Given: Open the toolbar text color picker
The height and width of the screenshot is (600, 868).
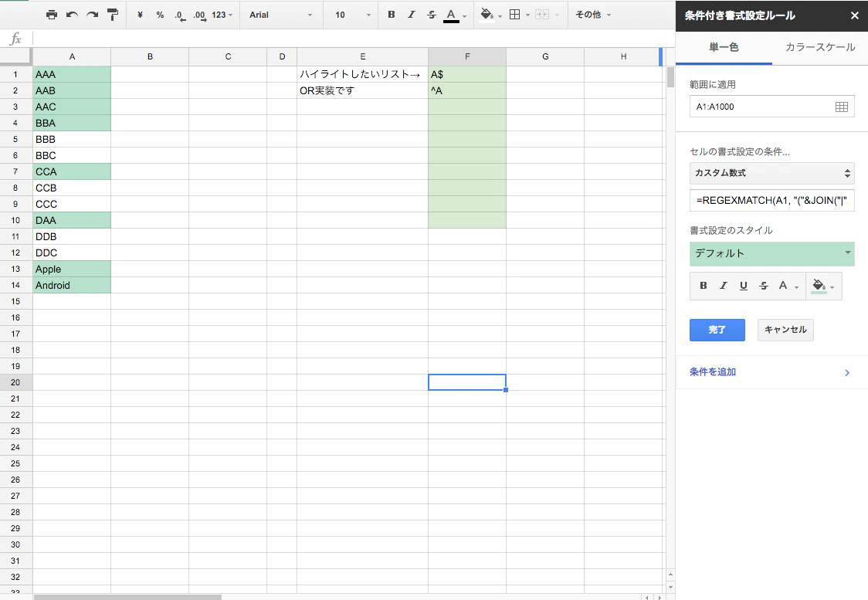Looking at the screenshot, I should (x=456, y=15).
